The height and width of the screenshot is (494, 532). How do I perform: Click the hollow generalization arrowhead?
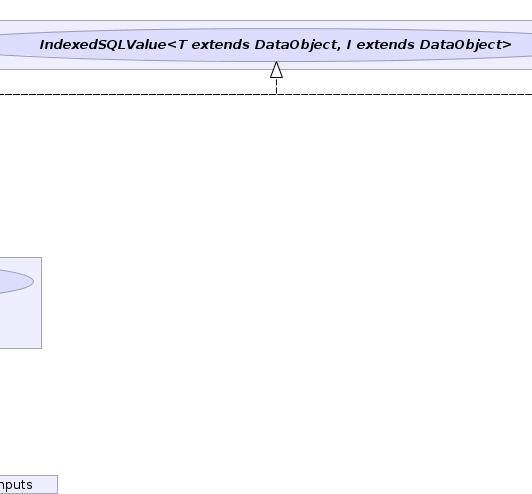(276, 70)
